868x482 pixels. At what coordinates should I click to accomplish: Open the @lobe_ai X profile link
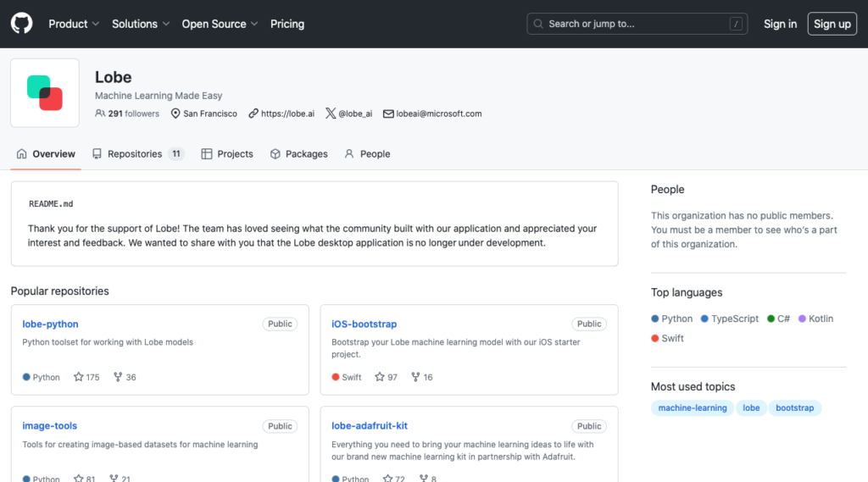pos(355,114)
